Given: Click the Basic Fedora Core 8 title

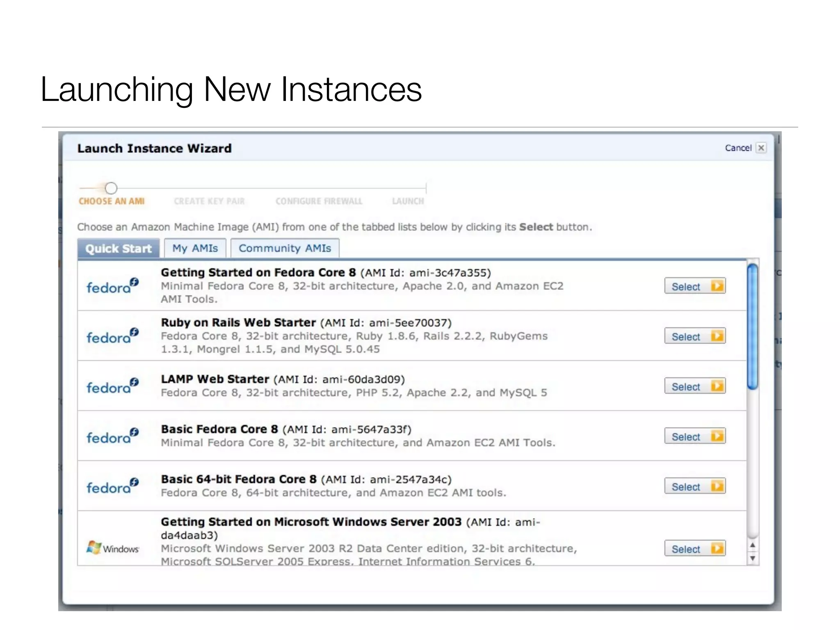Looking at the screenshot, I should coord(219,429).
